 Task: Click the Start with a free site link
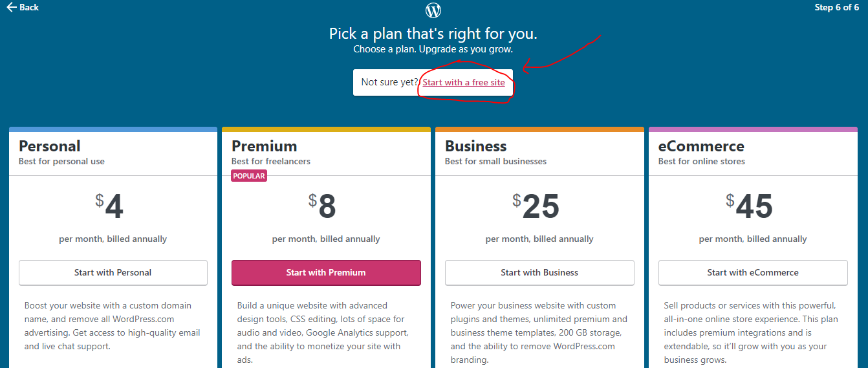pyautogui.click(x=464, y=82)
